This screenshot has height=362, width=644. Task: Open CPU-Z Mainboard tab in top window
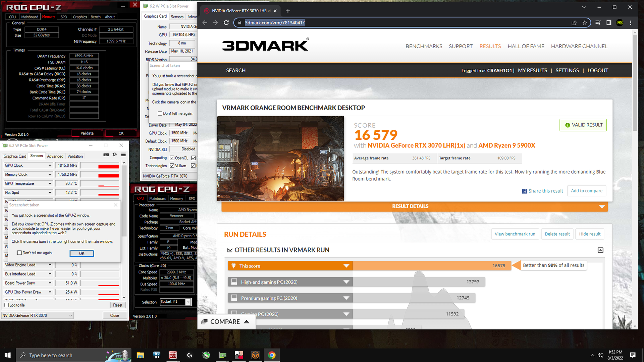[30, 17]
